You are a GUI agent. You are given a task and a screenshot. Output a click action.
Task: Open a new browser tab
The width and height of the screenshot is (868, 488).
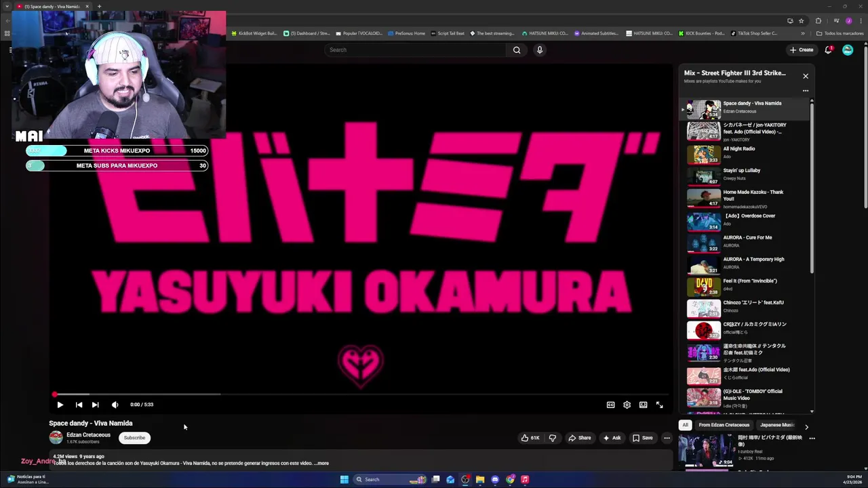(x=99, y=6)
